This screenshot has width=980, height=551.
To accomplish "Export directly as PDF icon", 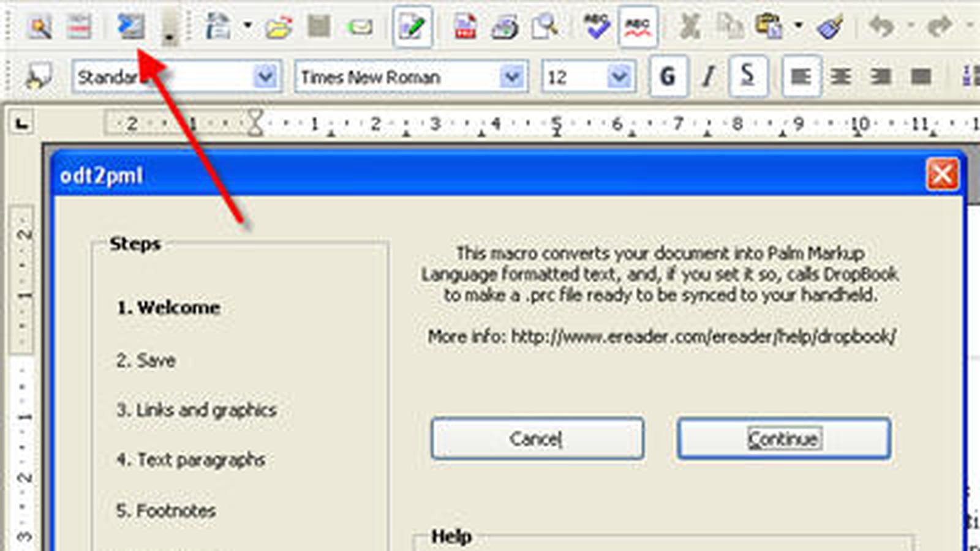I will [466, 27].
